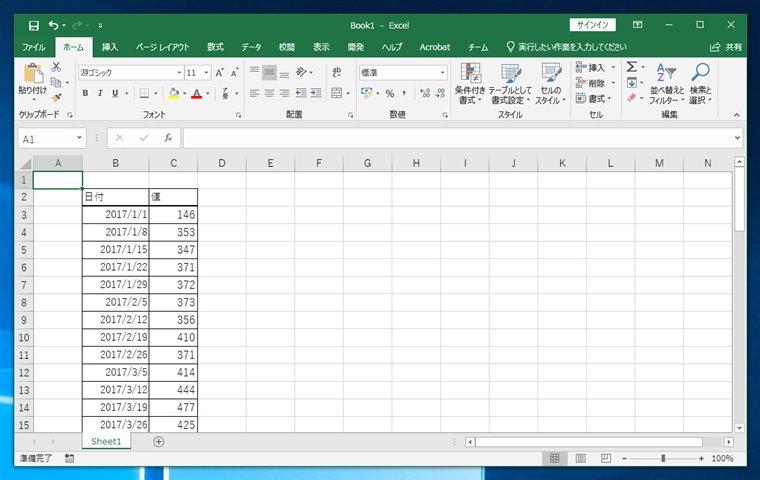This screenshot has width=760, height=480.
Task: Toggle Bold formatting
Action: pyautogui.click(x=85, y=93)
